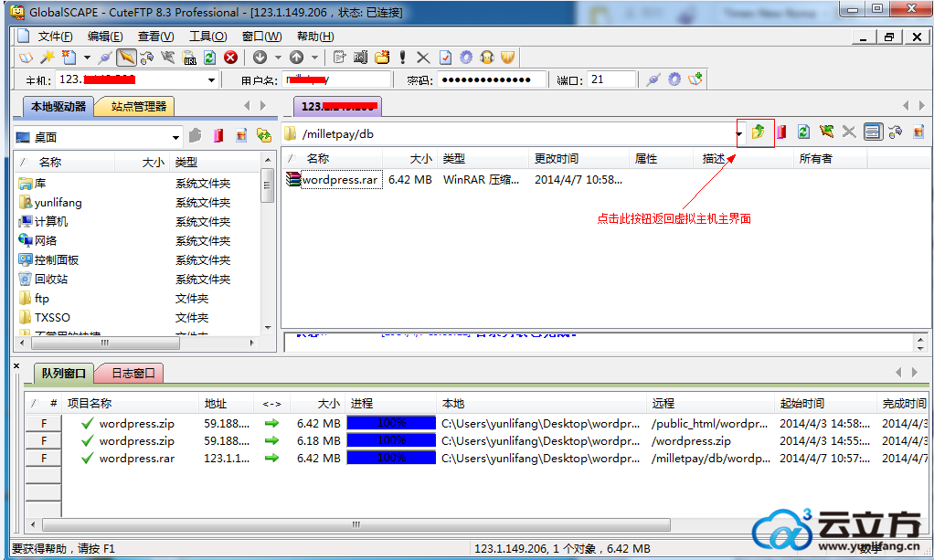Open the /milletpay/db remote path dropdown

[738, 134]
